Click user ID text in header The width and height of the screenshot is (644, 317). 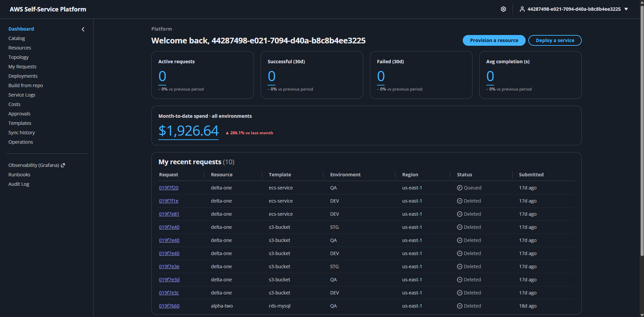coord(574,9)
